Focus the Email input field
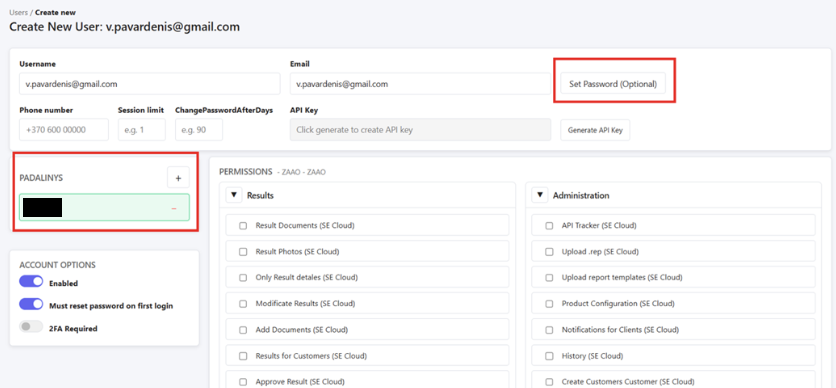 [x=420, y=84]
